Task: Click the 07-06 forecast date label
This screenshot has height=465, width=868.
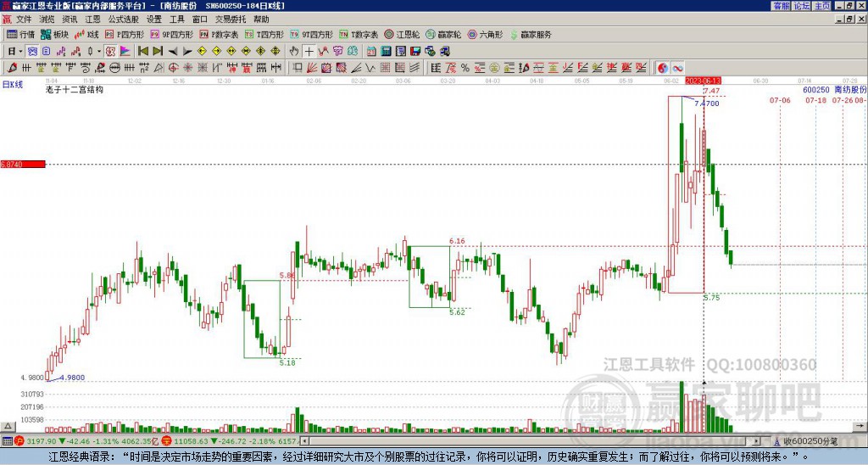Action: 780,100
